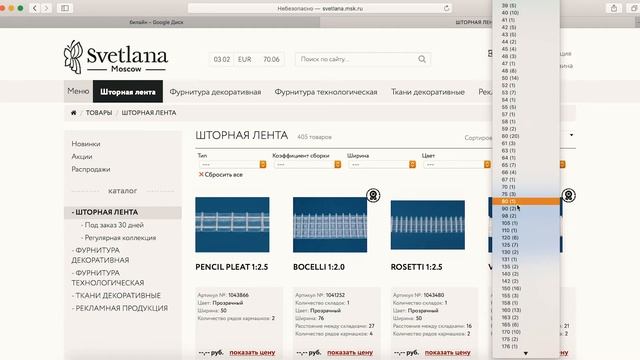Open the Новинки sidebar link
Image resolution: width=640 pixels, height=360 pixels.
86,144
